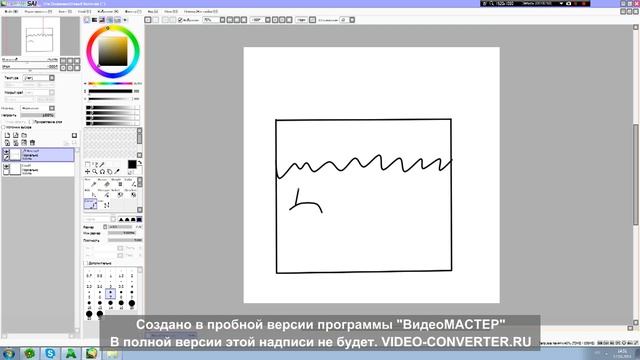Adjust the brush size slider
Image resolution: width=640 pixels, height=360 pixels.
[x=120, y=227]
